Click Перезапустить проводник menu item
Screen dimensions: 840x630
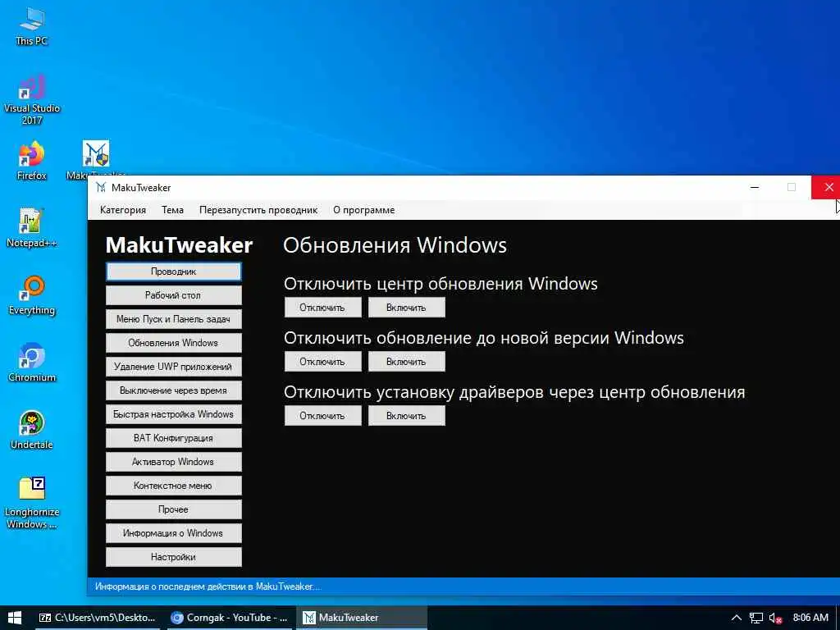pyautogui.click(x=258, y=210)
